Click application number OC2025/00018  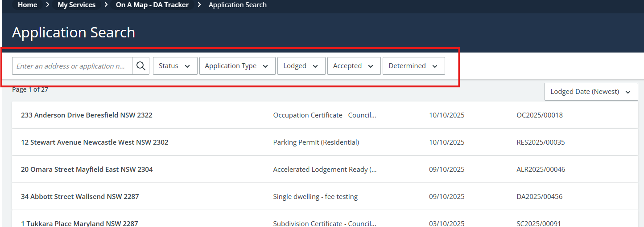click(539, 115)
